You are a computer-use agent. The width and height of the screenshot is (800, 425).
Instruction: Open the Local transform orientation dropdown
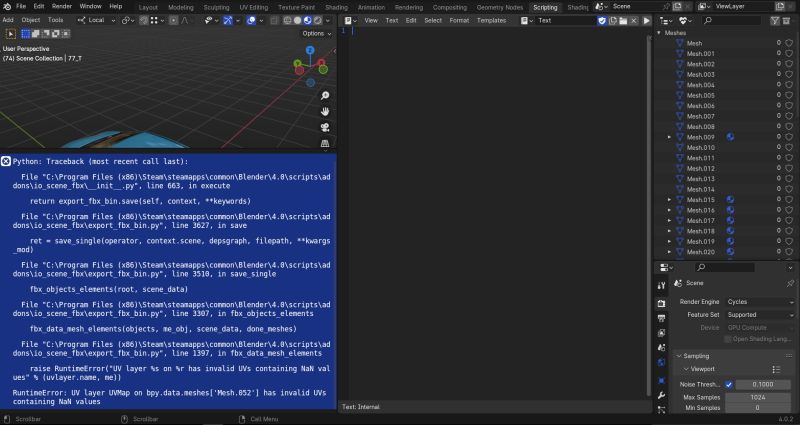coord(96,21)
